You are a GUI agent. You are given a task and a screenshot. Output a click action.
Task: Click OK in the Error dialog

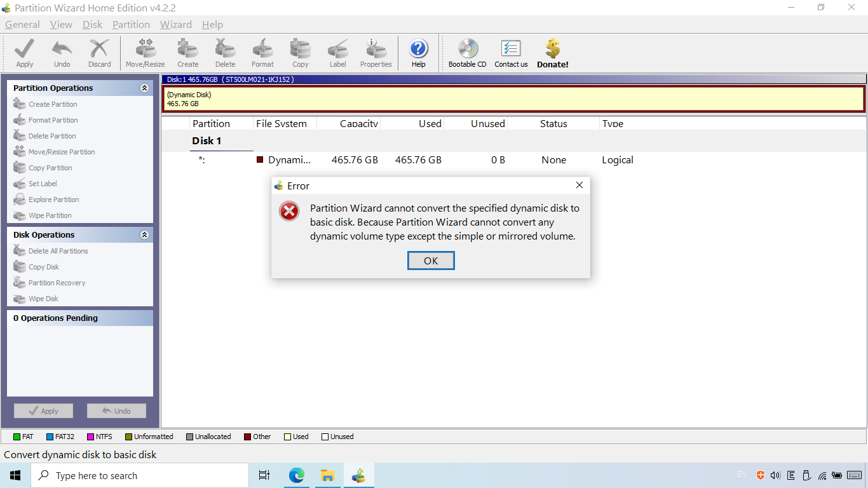[x=431, y=261]
